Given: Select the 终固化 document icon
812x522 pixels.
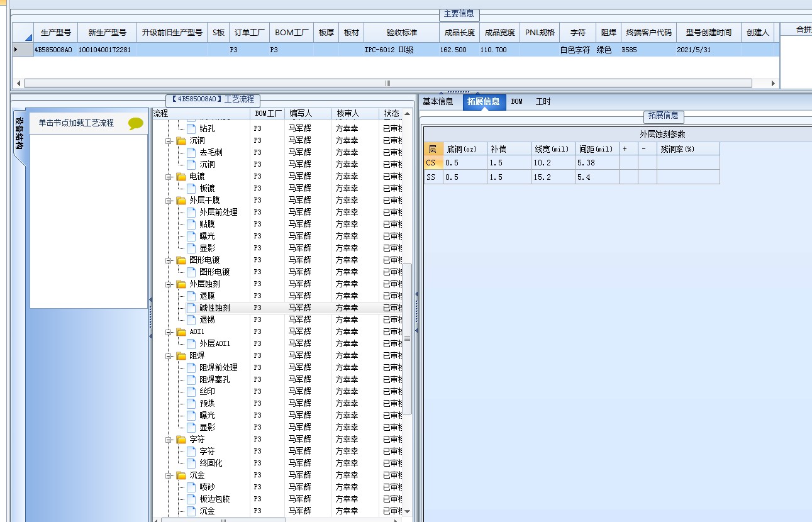Looking at the screenshot, I should pos(191,463).
